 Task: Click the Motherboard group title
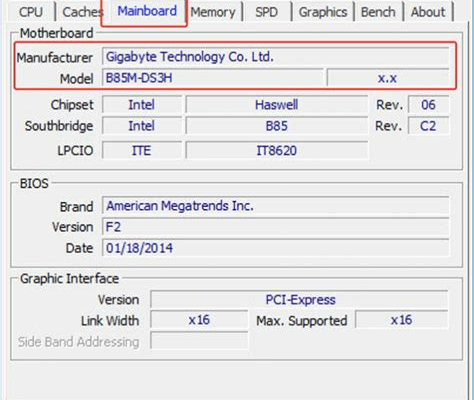pyautogui.click(x=56, y=33)
